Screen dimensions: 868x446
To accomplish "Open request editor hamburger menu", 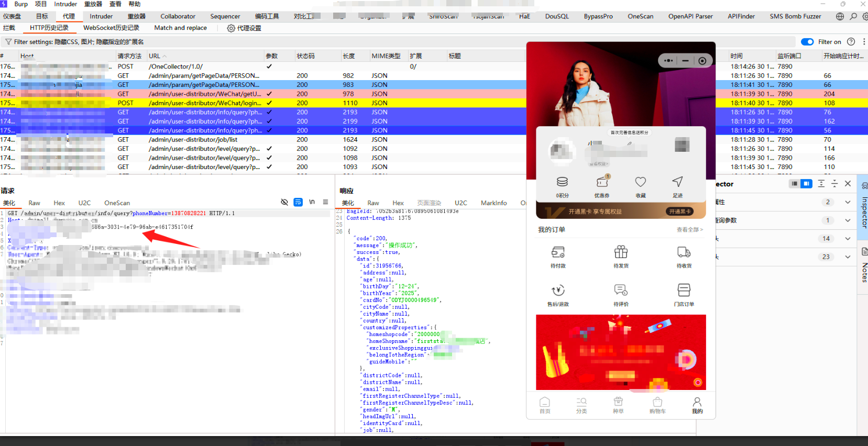I will 325,202.
